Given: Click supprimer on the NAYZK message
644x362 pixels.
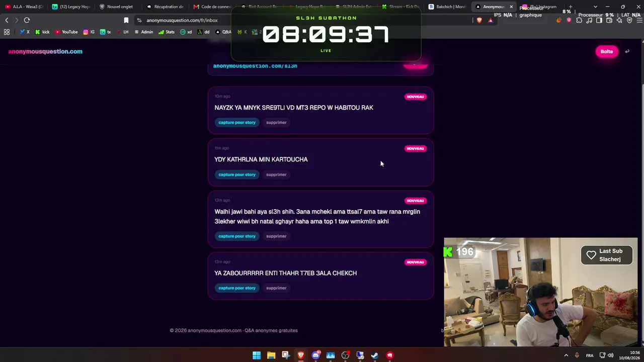Looking at the screenshot, I should (276, 122).
